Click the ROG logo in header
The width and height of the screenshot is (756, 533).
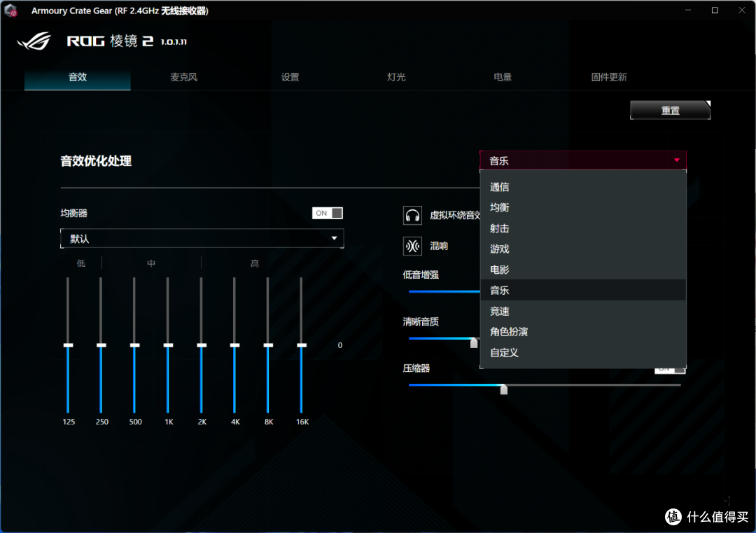click(34, 41)
